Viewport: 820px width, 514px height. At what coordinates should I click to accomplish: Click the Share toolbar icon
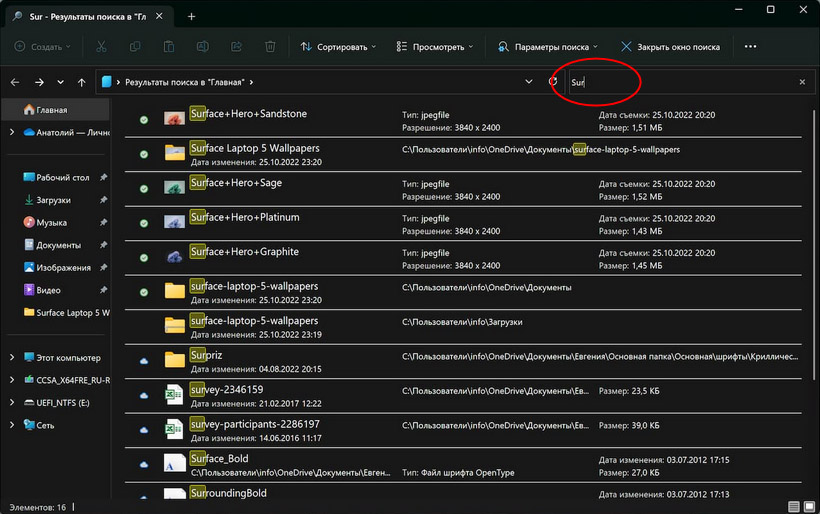(236, 47)
